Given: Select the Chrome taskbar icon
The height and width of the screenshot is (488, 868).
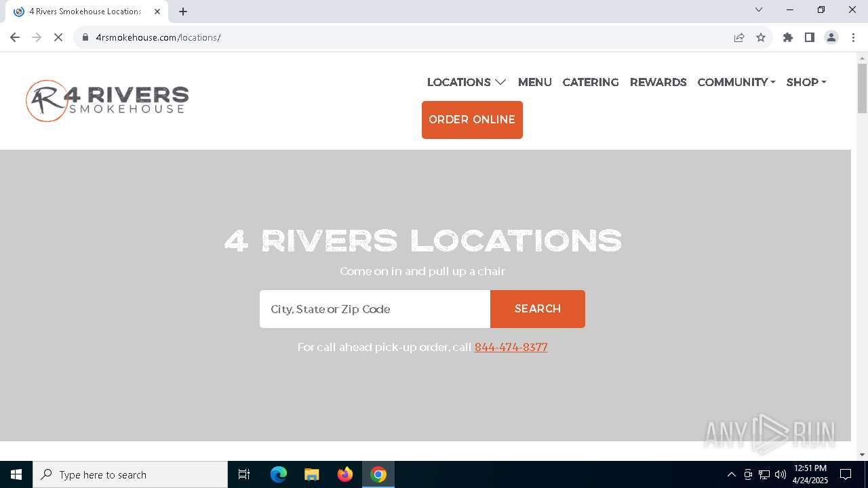Looking at the screenshot, I should (x=378, y=474).
